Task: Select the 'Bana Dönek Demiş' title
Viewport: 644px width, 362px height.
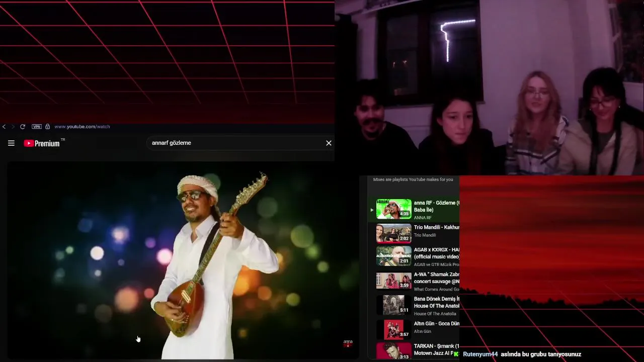Action: 436,302
